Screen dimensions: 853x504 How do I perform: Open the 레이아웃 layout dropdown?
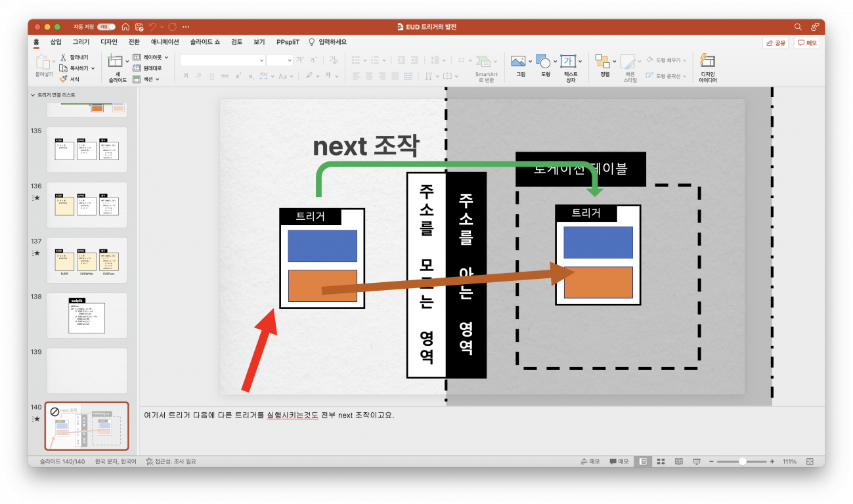[150, 57]
